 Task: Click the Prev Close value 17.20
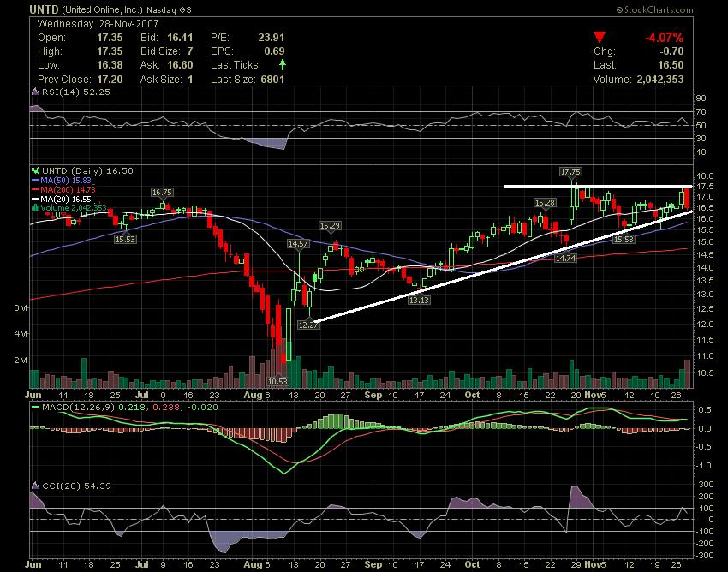click(x=110, y=80)
